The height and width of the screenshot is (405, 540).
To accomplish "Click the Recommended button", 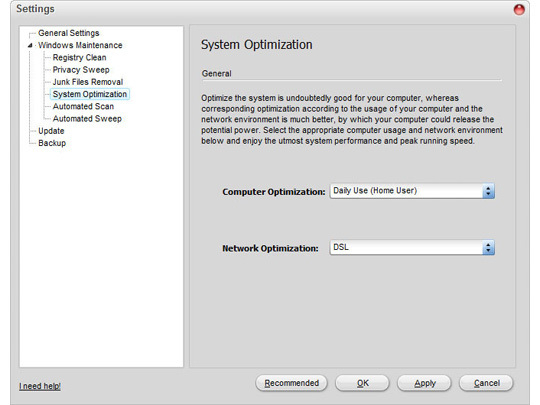I will 291,383.
